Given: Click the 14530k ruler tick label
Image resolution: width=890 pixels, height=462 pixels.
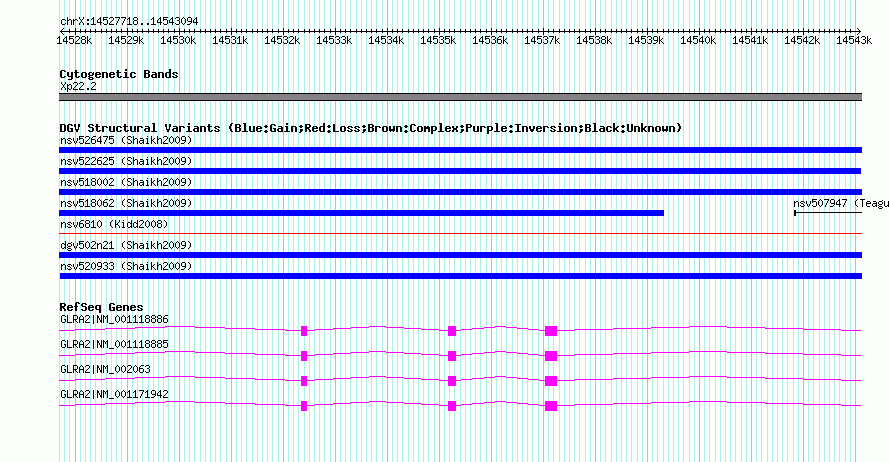Looking at the screenshot, I should (x=178, y=40).
